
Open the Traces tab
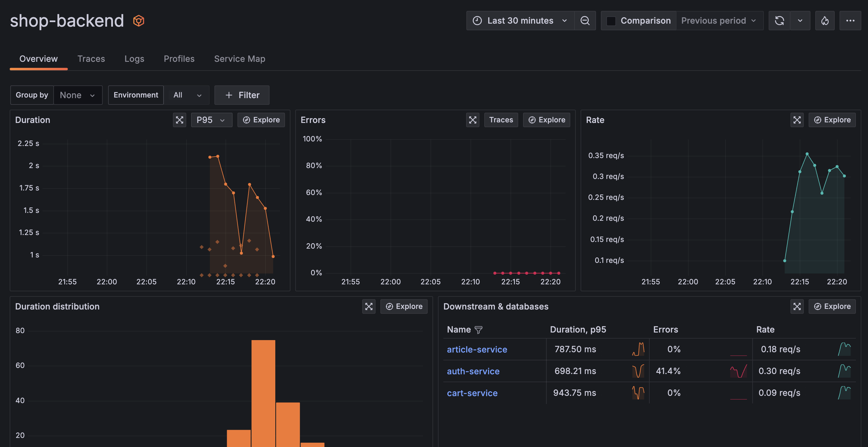tap(91, 59)
